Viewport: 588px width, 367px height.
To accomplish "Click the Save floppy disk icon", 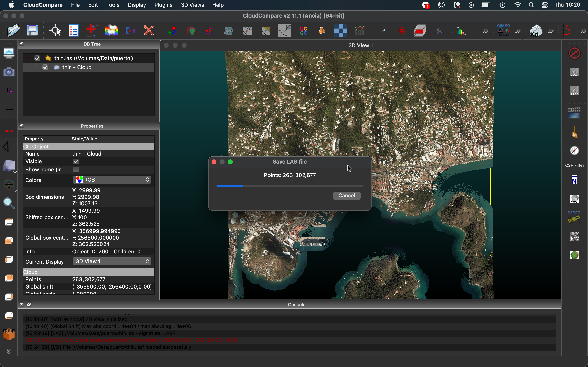I will (32, 31).
